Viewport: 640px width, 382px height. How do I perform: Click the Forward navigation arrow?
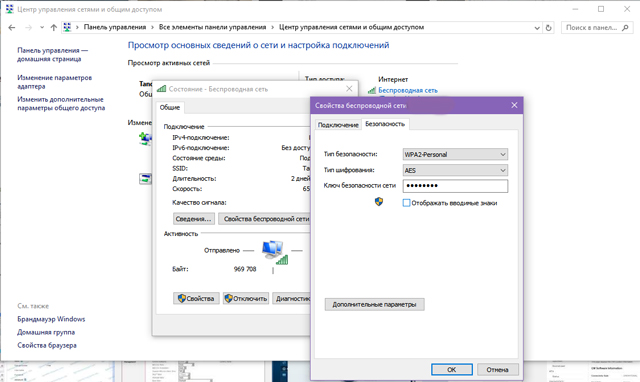pos(29,27)
